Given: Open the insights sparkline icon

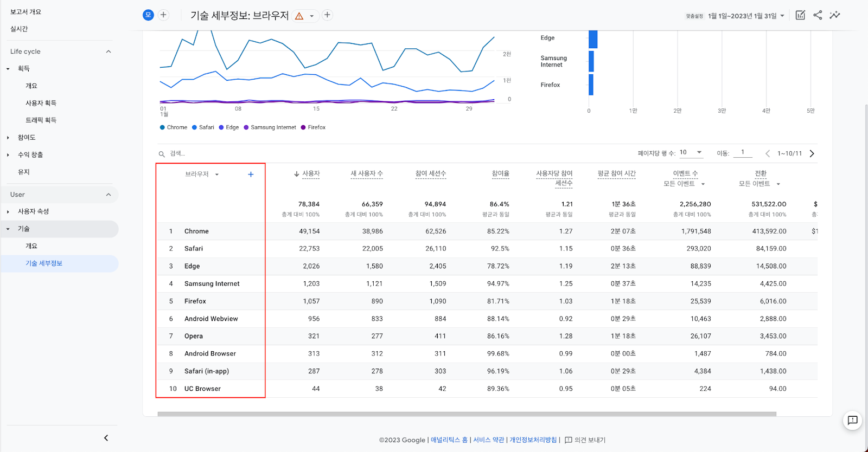Looking at the screenshot, I should pyautogui.click(x=835, y=15).
